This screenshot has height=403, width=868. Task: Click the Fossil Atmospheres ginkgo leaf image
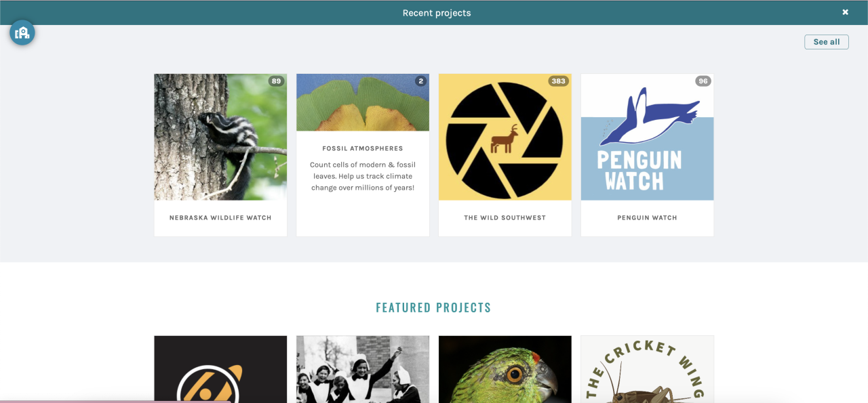(363, 102)
